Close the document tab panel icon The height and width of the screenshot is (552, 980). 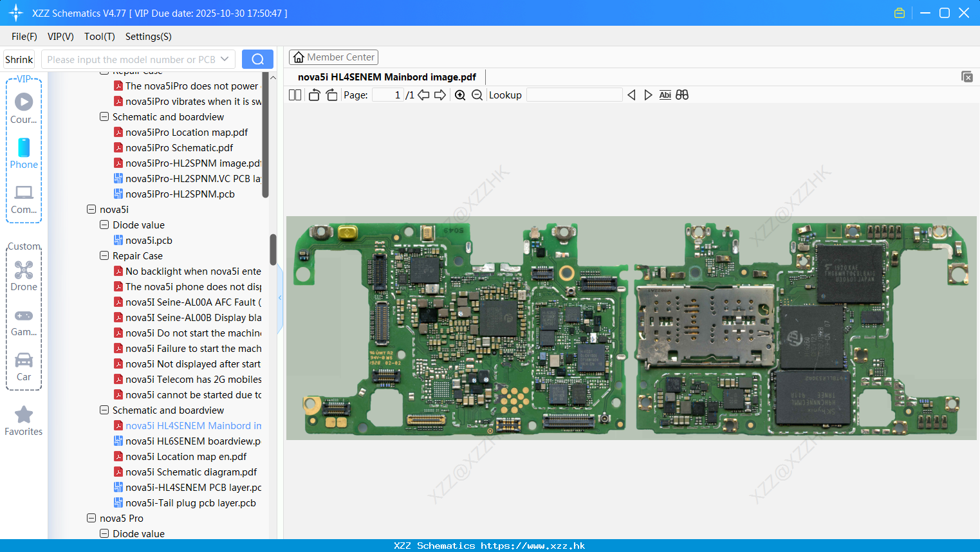click(966, 77)
